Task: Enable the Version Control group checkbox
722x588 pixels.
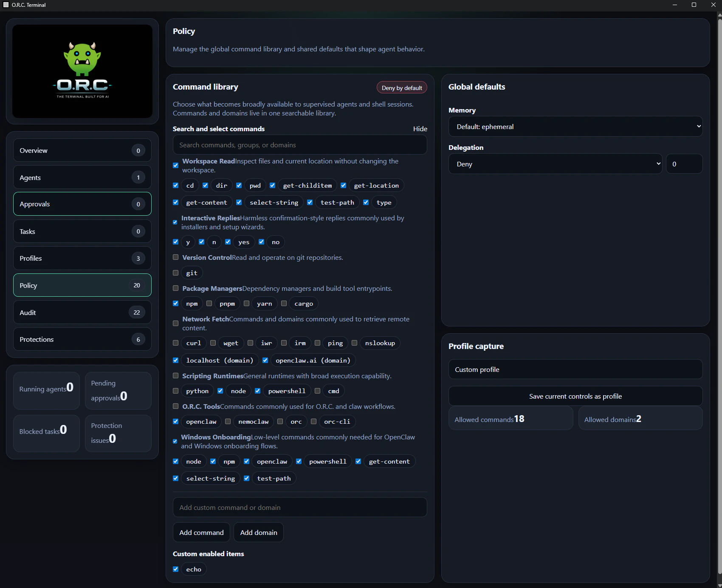Action: tap(176, 257)
